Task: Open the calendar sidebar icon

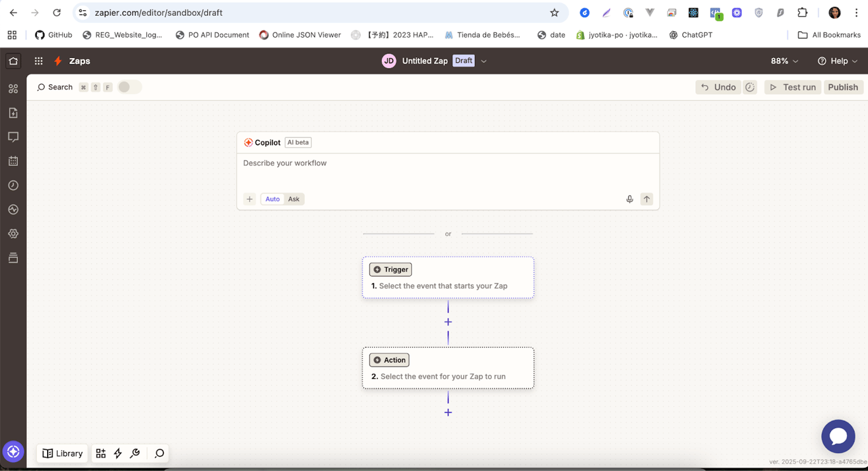Action: pyautogui.click(x=13, y=161)
